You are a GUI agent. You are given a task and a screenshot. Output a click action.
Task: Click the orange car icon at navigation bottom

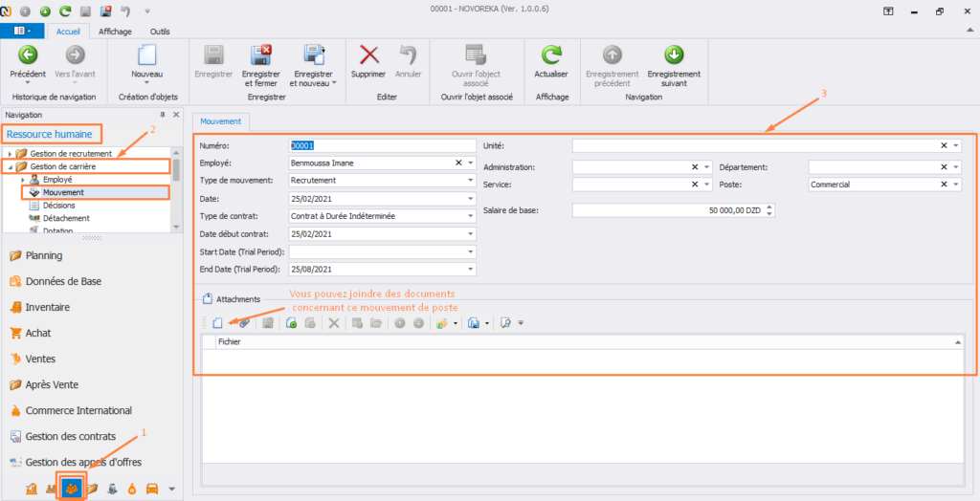(x=151, y=490)
